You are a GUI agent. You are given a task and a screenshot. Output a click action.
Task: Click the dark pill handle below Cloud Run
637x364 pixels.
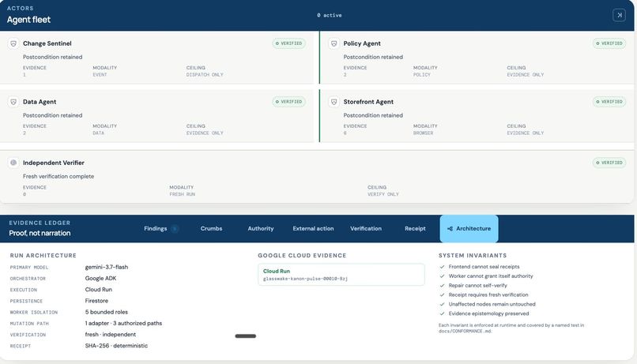(245, 336)
